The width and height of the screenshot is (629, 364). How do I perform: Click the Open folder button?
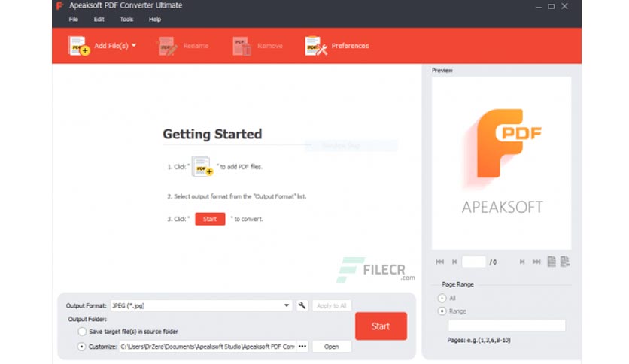click(331, 347)
